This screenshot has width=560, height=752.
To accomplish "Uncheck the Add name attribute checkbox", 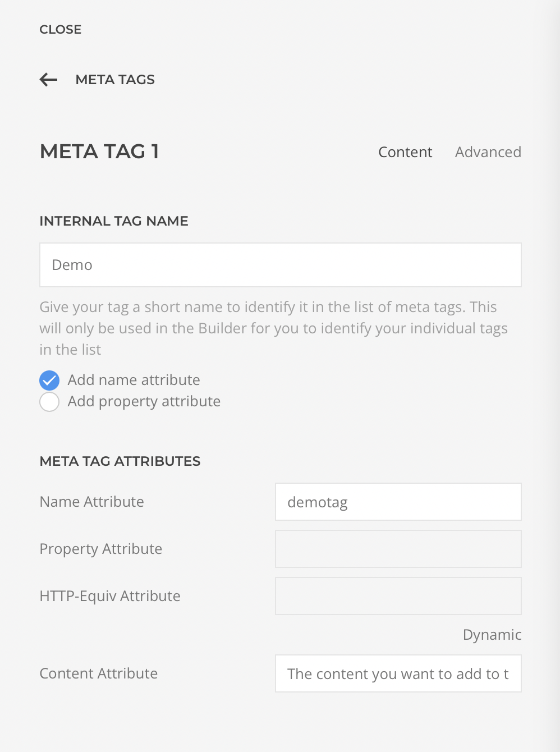I will click(x=49, y=380).
